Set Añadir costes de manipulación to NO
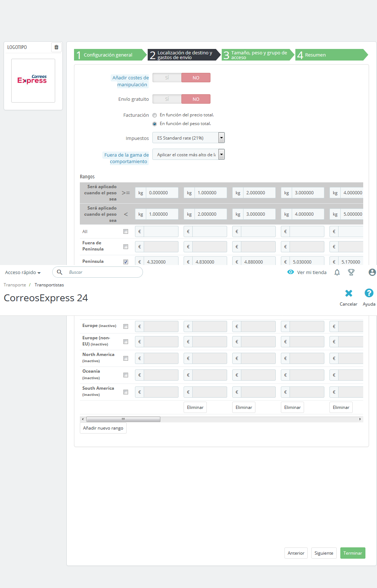The height and width of the screenshot is (588, 377). point(196,78)
